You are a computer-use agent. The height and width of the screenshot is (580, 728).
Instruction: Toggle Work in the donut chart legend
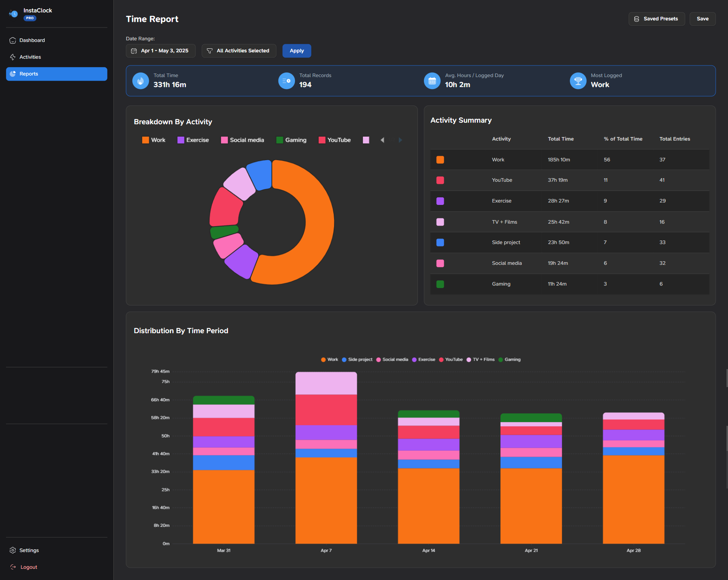pyautogui.click(x=154, y=140)
